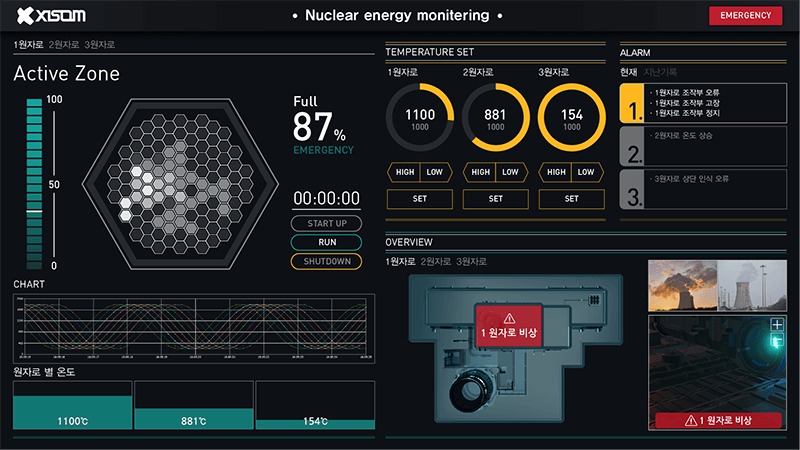Select alarm number 1 yellow badge
The image size is (800, 450).
click(x=631, y=103)
